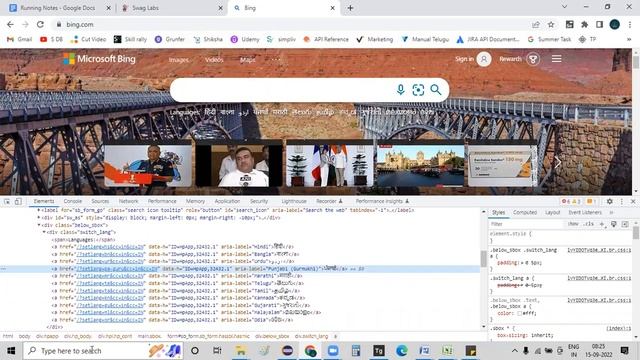Viewport: 640px width, 360px height.
Task: Open the Lighthouse tab
Action: tap(294, 201)
